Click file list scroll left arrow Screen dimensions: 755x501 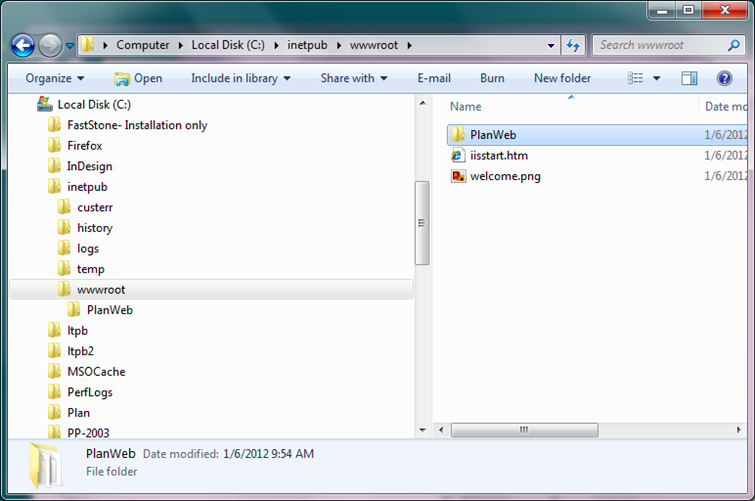pos(441,430)
